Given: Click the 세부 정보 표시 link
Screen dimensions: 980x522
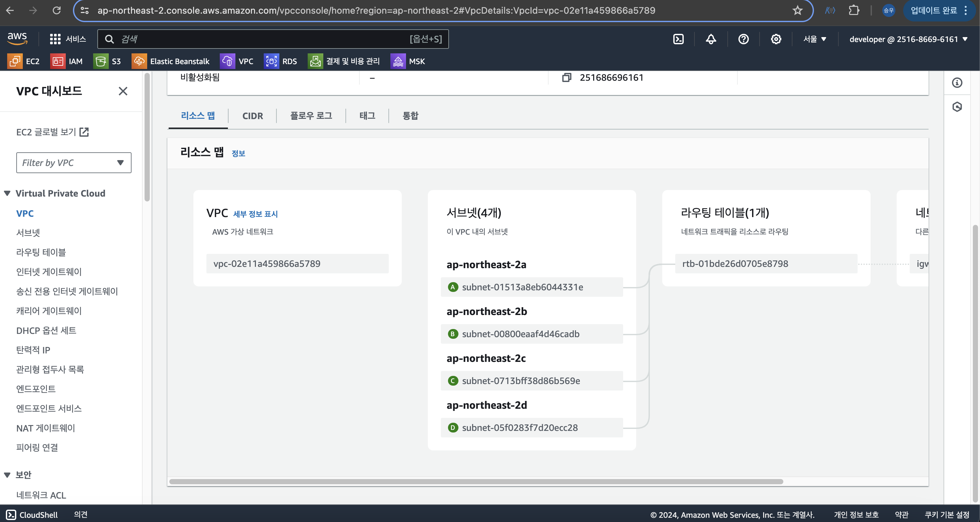Looking at the screenshot, I should (255, 214).
